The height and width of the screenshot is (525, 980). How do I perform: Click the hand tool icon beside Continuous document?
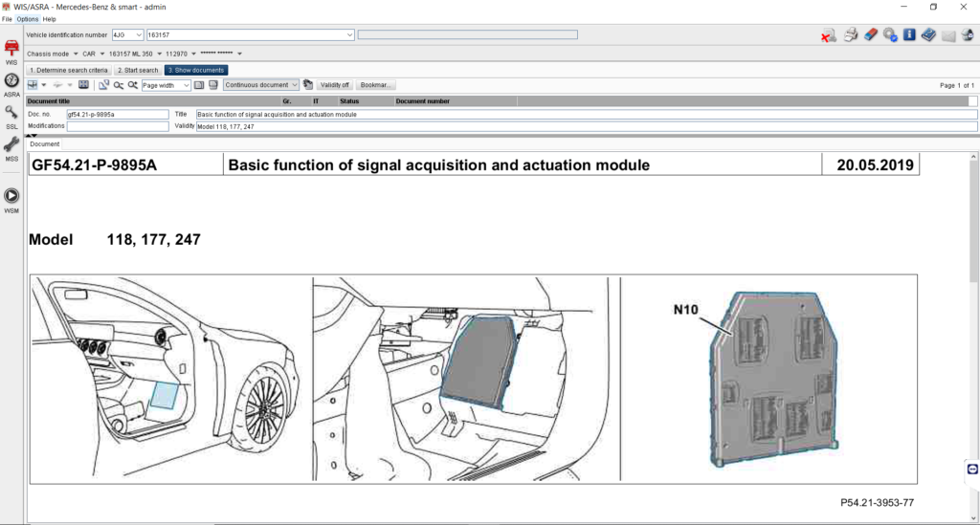(x=307, y=84)
